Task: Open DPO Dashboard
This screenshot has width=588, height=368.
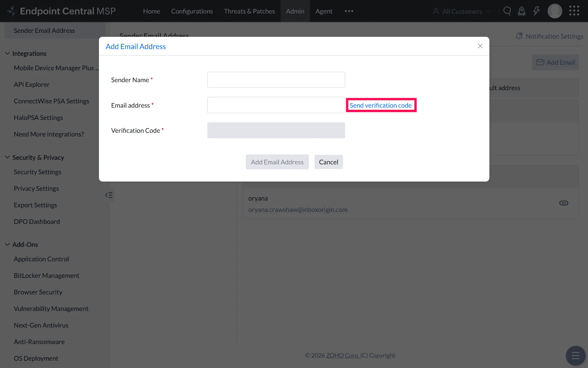Action: (x=37, y=222)
